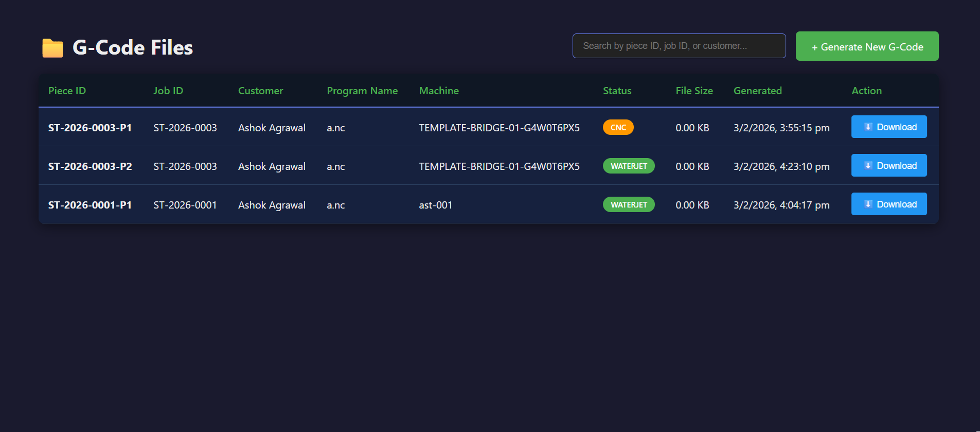
Task: Click the orange CNC status badge
Action: (x=618, y=127)
